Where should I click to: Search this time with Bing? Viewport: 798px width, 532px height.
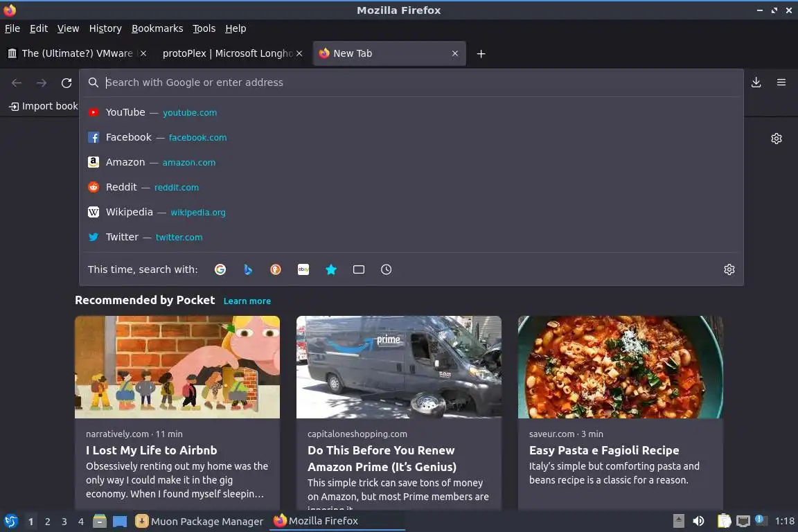point(248,269)
